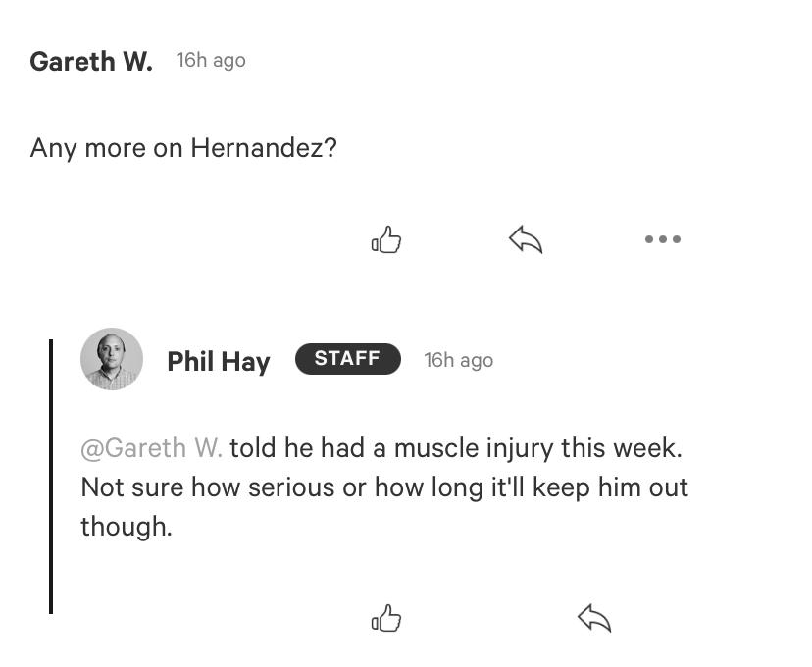This screenshot has width=812, height=667.
Task: Open Gareth W.'s commenter name
Action: pos(91,61)
